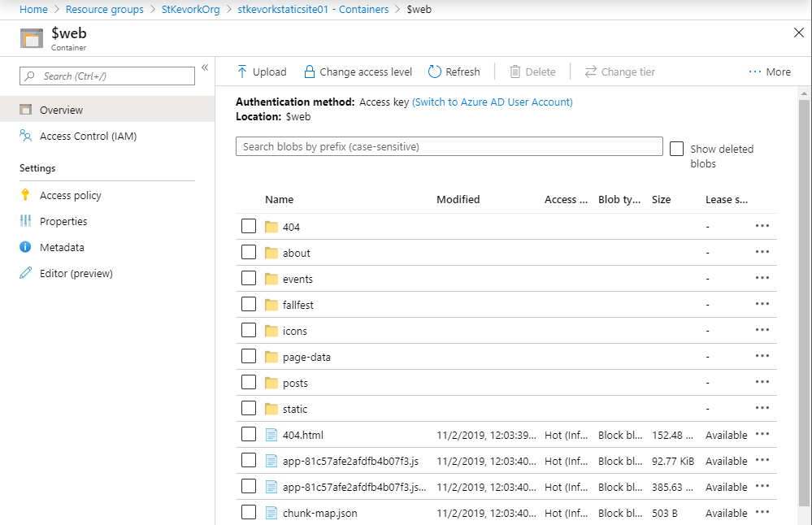
Task: Select the checkbox for the 404 folder
Action: click(249, 227)
